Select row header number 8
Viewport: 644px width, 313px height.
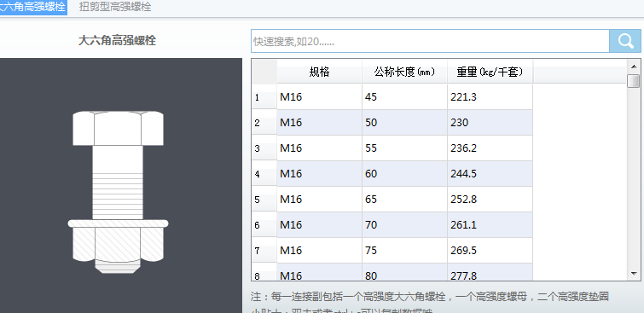264,272
